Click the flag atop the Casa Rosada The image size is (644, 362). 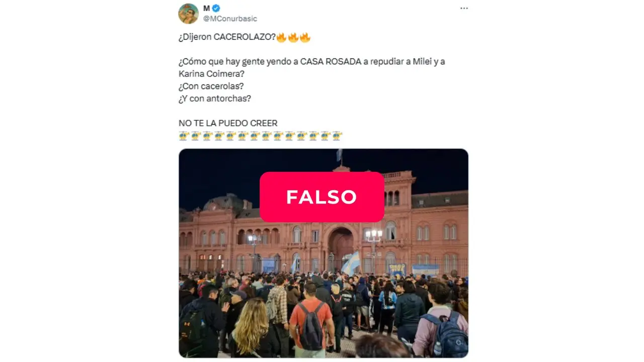pyautogui.click(x=340, y=155)
